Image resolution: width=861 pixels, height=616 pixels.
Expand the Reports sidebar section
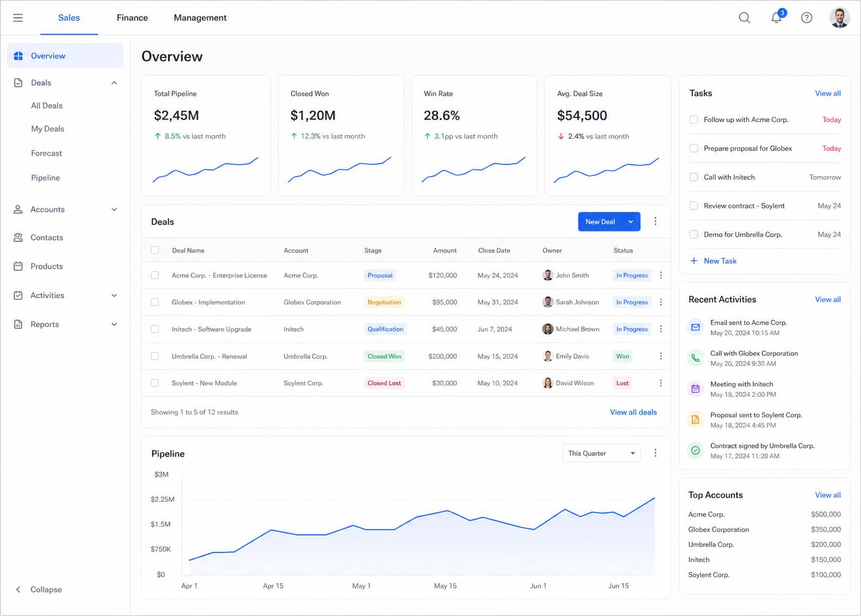[x=114, y=324]
